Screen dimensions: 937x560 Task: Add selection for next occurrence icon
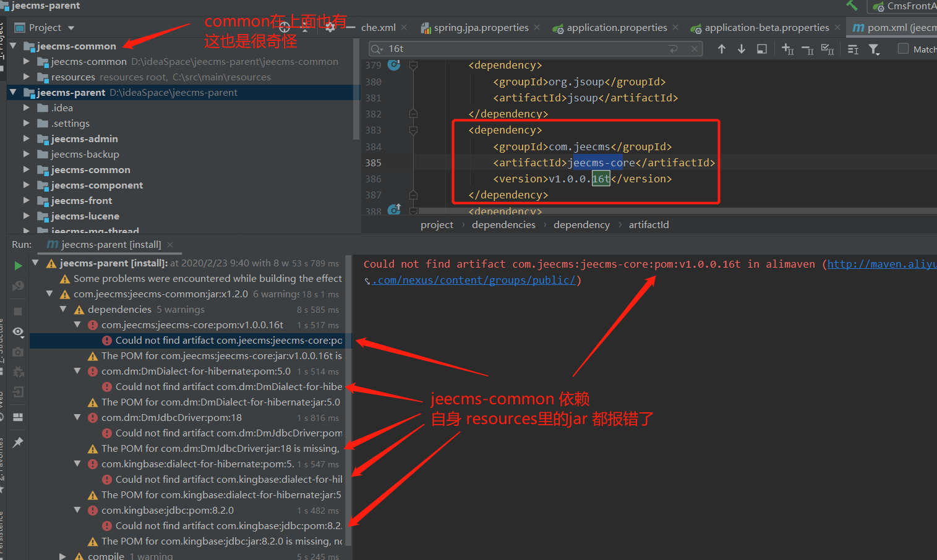(x=787, y=49)
